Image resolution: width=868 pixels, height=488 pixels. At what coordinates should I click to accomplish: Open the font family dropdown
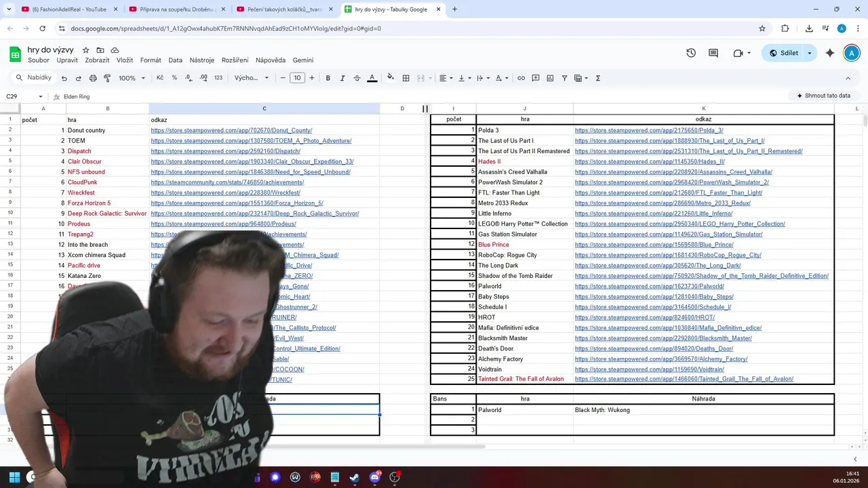tap(252, 78)
